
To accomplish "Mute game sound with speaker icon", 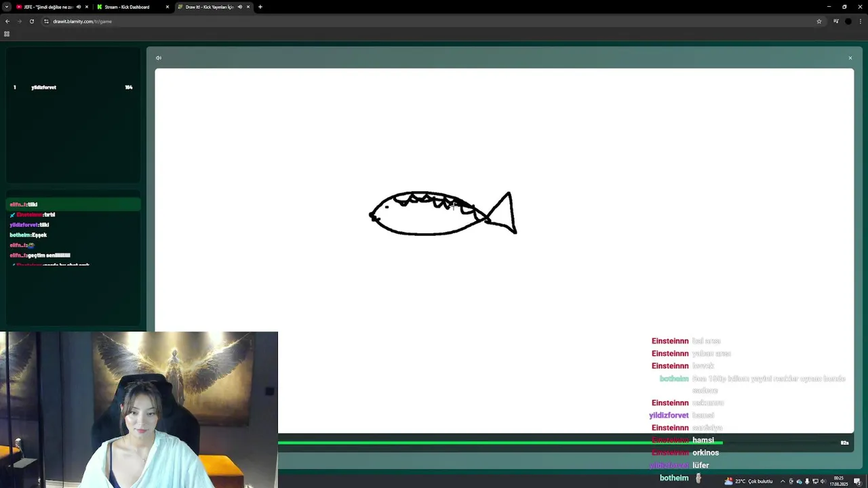I will [x=159, y=58].
